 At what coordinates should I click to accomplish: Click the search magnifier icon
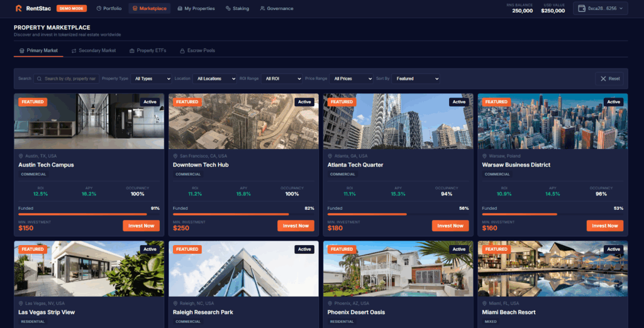click(x=40, y=79)
